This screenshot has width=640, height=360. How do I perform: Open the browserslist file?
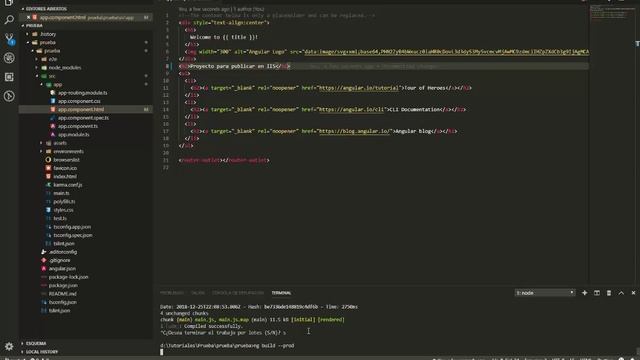66,160
